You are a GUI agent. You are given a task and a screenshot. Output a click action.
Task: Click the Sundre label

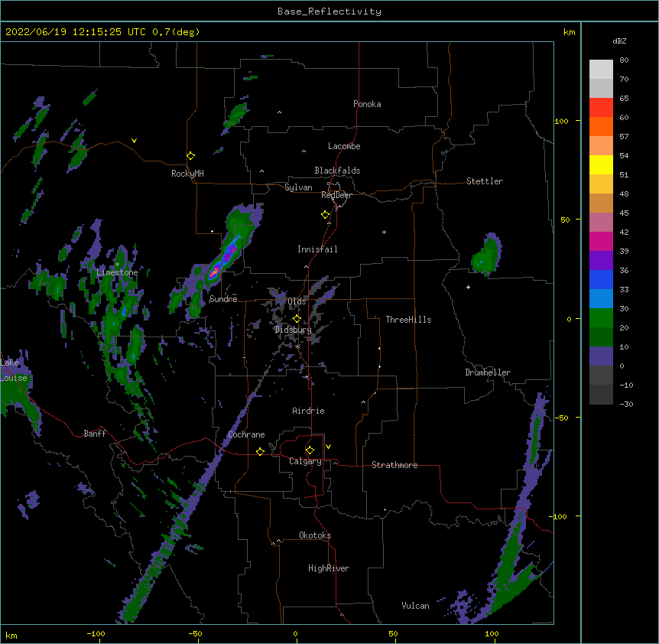click(x=223, y=299)
